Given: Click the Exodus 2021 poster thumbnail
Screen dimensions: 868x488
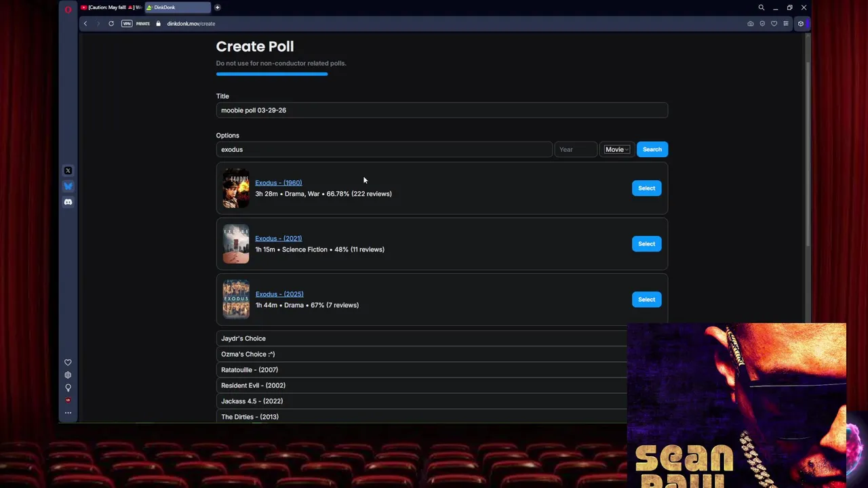Looking at the screenshot, I should pyautogui.click(x=236, y=244).
